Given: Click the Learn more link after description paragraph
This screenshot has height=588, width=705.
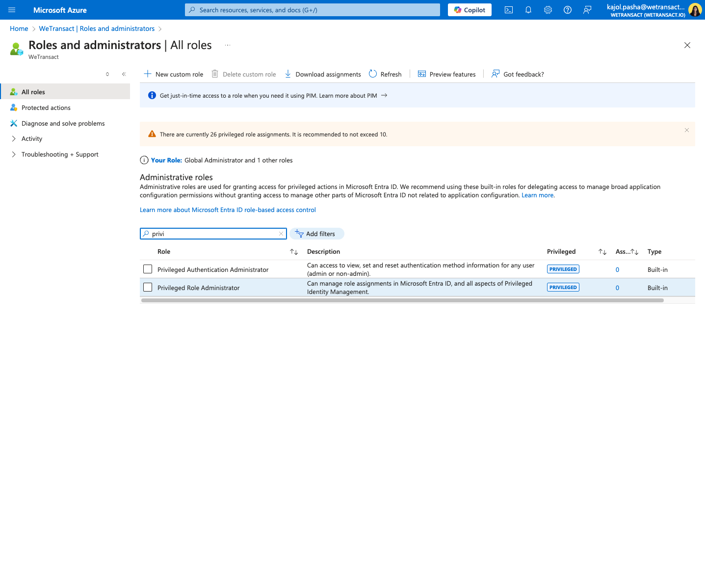Looking at the screenshot, I should (x=538, y=195).
